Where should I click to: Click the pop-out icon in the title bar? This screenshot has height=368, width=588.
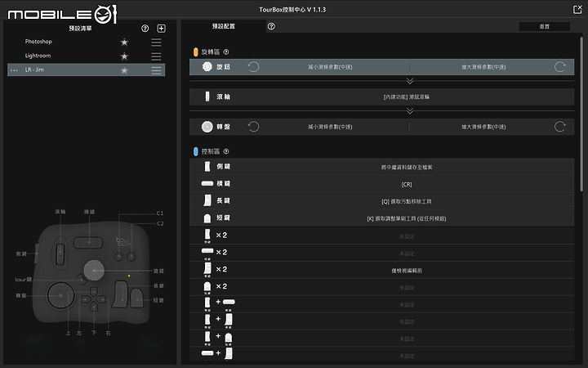click(577, 9)
